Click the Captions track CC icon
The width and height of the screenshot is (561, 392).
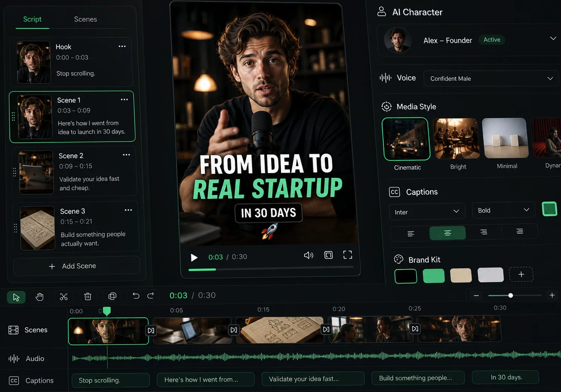tap(14, 381)
